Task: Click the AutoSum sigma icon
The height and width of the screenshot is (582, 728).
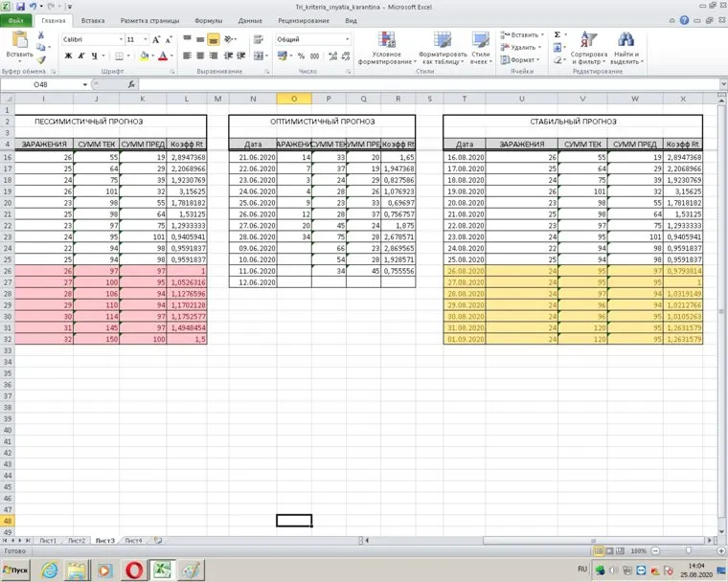Action: click(557, 34)
